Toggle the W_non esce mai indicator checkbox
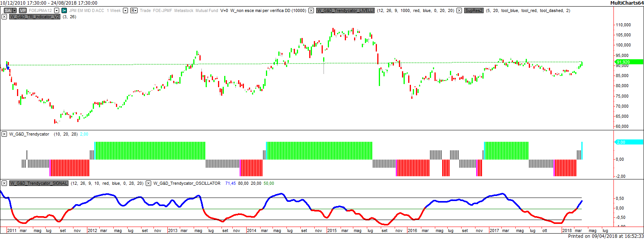The height and width of the screenshot is (239, 644). point(311,10)
